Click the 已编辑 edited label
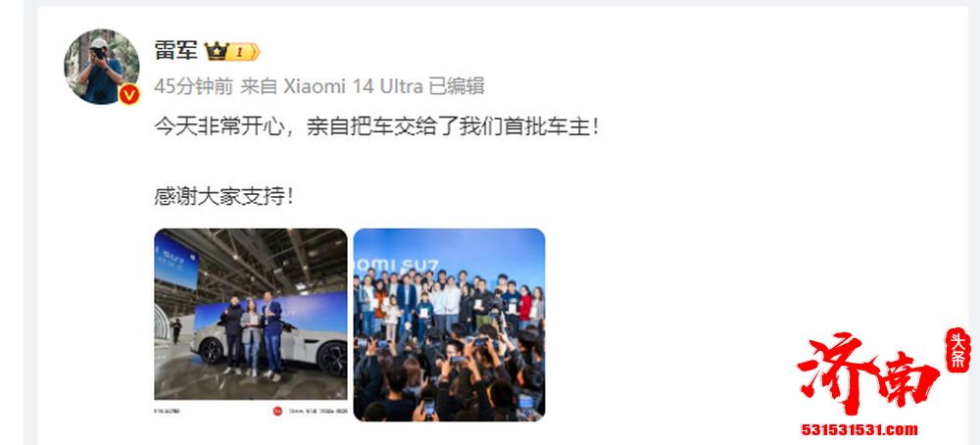980x445 pixels. tap(457, 86)
